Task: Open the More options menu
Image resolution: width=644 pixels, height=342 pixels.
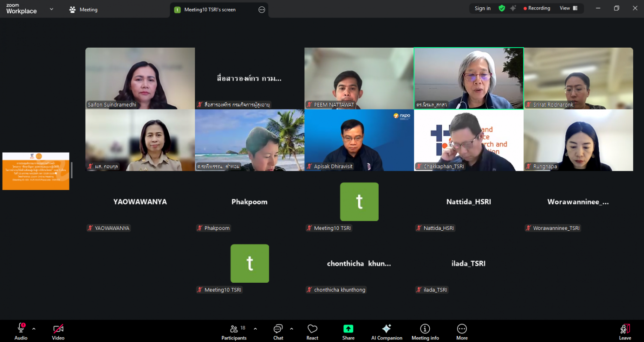Action: click(462, 332)
